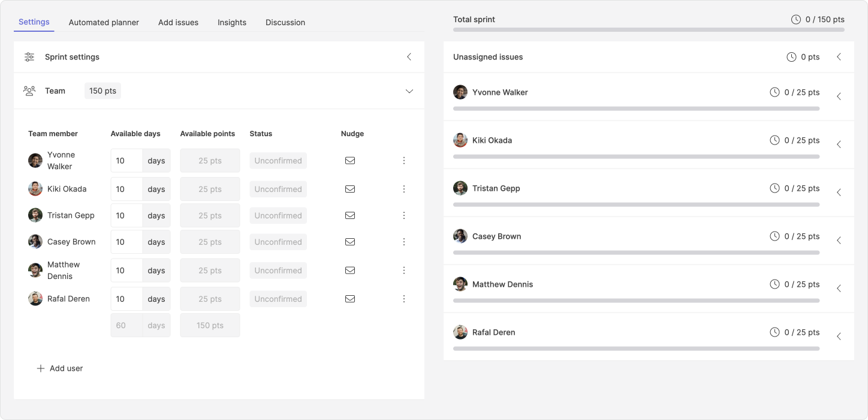Click nudge envelope icon for Kiki Okada
The image size is (868, 420).
[x=350, y=189]
